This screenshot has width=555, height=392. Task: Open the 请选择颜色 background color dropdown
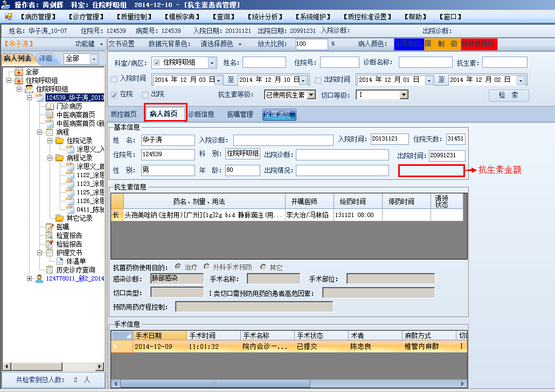240,44
